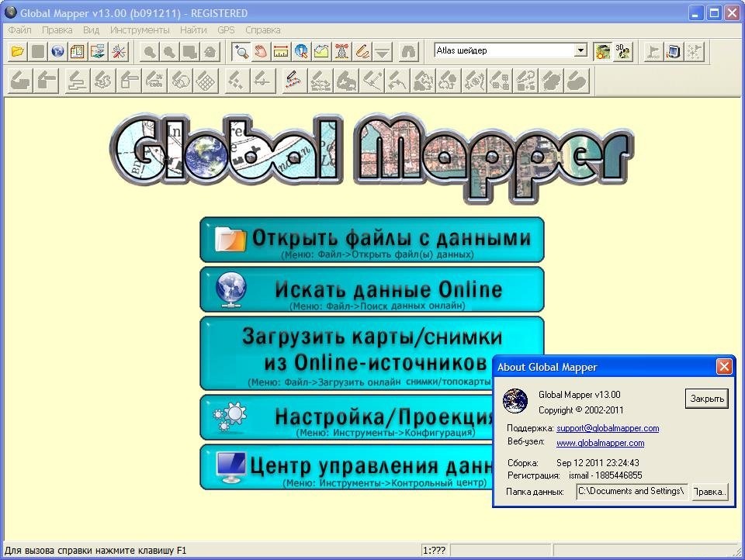Open the Overlay Control Center toolbar icon
The image size is (745, 560).
point(98,51)
